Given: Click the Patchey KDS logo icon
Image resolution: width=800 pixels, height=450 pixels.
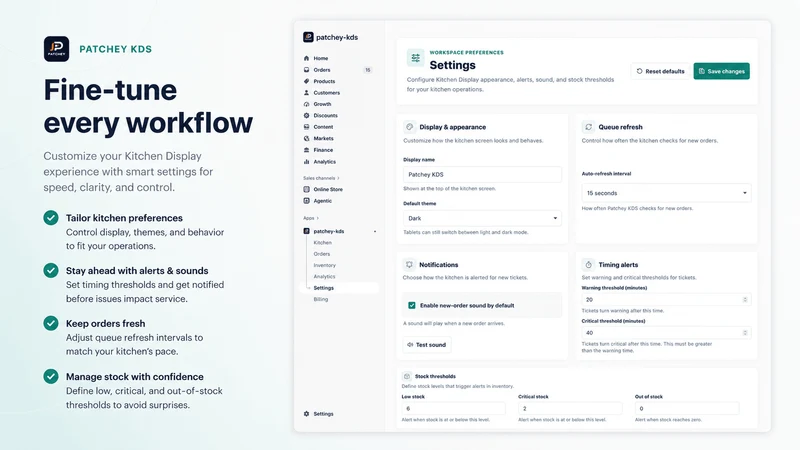Looking at the screenshot, I should (x=57, y=49).
